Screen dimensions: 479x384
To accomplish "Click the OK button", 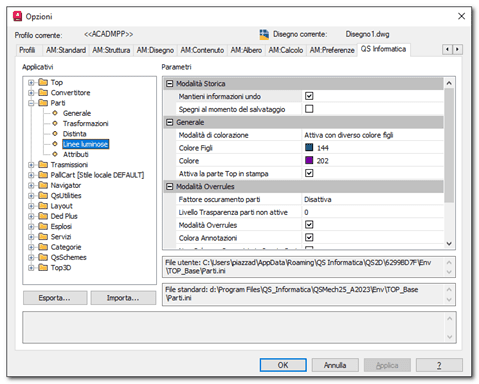I will point(283,365).
